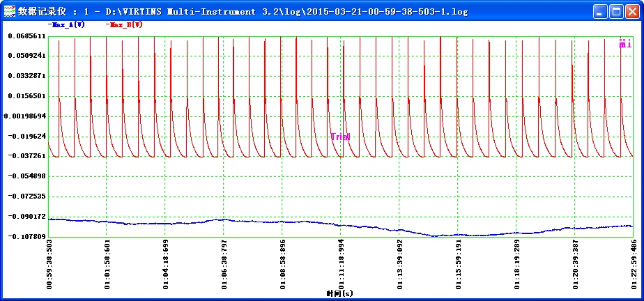
Task: Click the time label 01:13:39:092
Action: coord(399,265)
